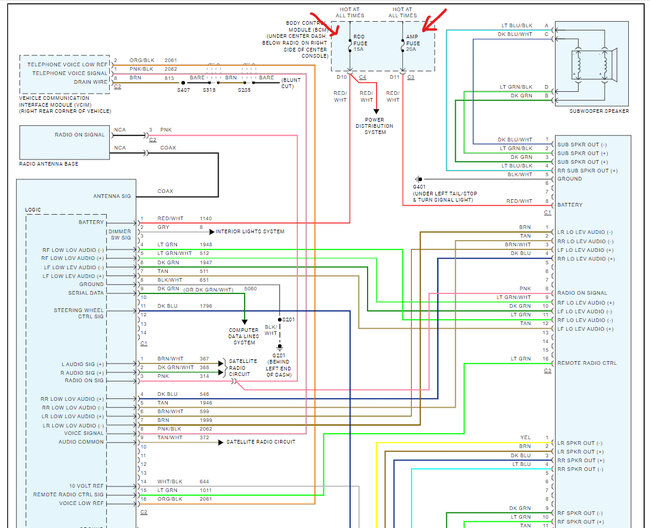Click the L AUDIO SIG (+) label
Image resolution: width=650 pixels, height=528 pixels.
82,364
